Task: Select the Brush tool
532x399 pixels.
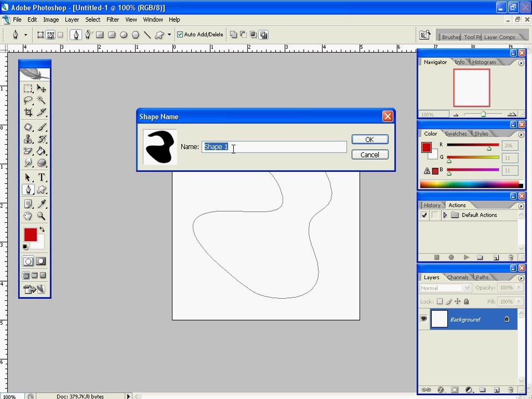Action: 42,127
